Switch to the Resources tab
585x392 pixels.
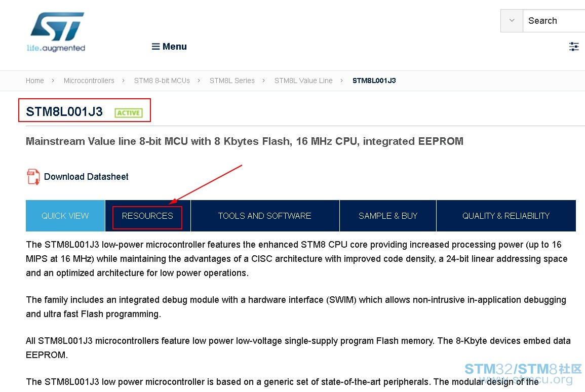147,216
